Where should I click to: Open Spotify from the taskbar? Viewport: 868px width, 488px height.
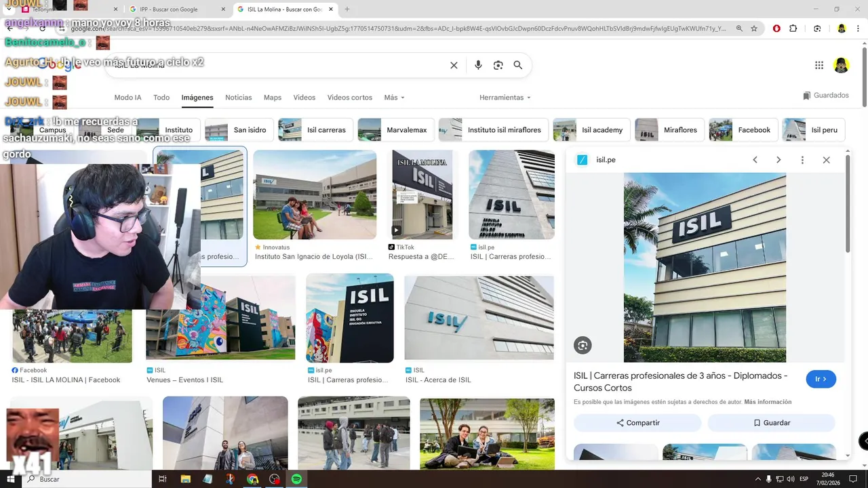[296, 479]
